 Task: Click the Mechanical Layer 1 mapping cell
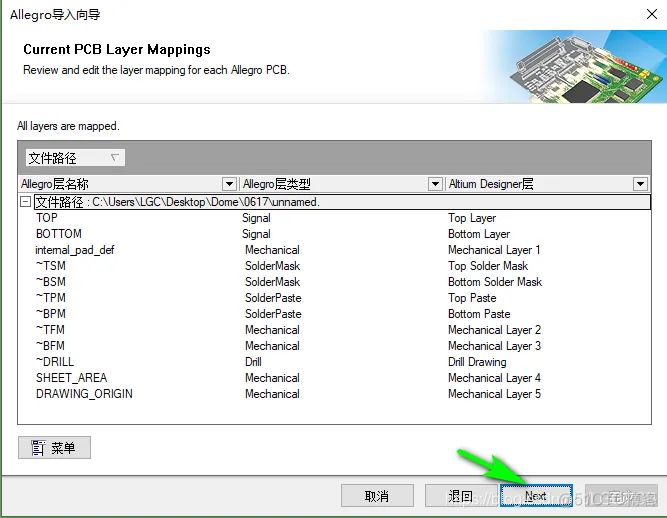[x=494, y=250]
